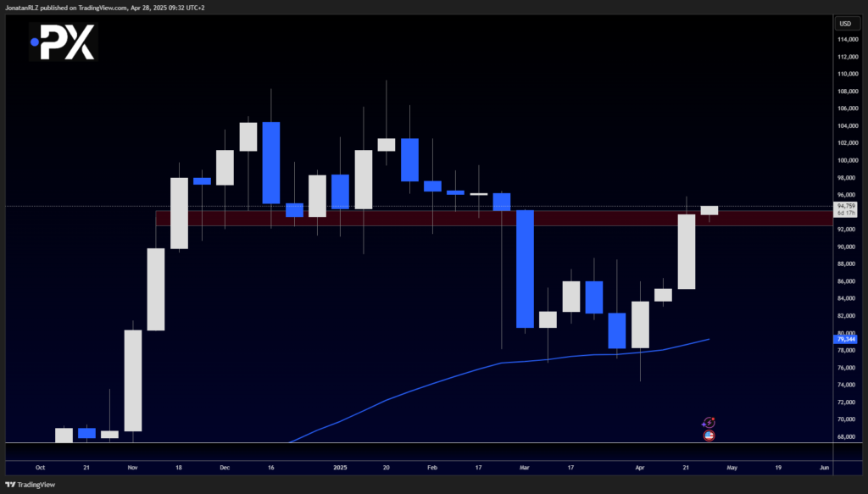Click the Nov label on time axis
This screenshot has height=494, width=868.
click(132, 468)
